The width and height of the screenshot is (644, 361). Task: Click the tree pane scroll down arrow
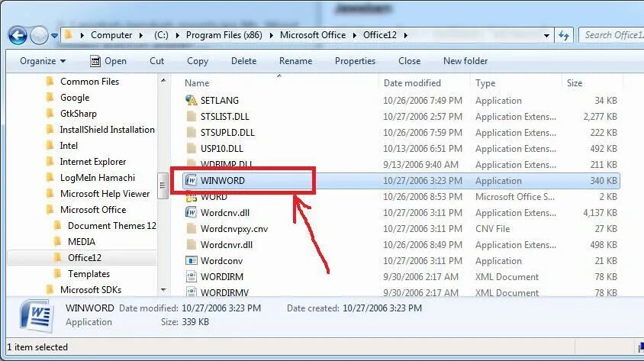pyautogui.click(x=163, y=290)
